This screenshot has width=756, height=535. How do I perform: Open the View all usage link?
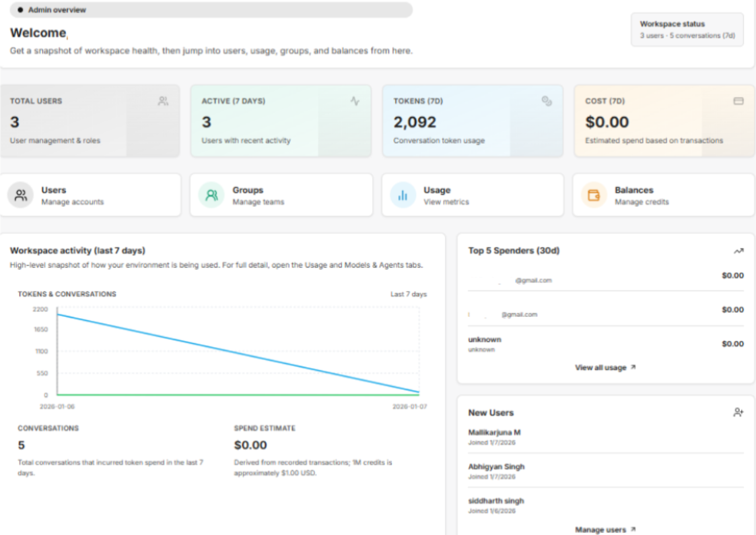coord(605,368)
